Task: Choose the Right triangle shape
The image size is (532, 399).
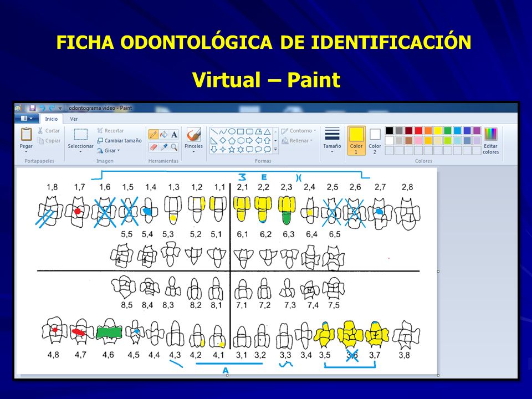Action: click(214, 140)
